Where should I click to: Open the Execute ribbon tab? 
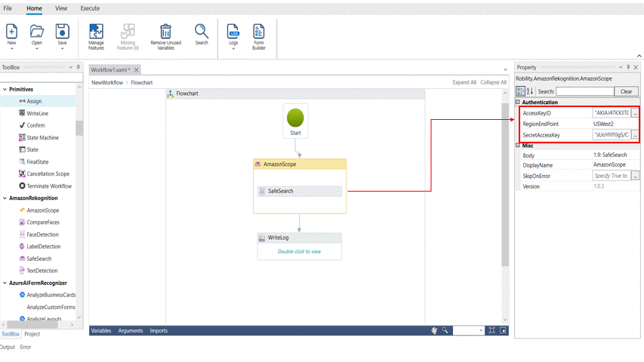pos(90,8)
